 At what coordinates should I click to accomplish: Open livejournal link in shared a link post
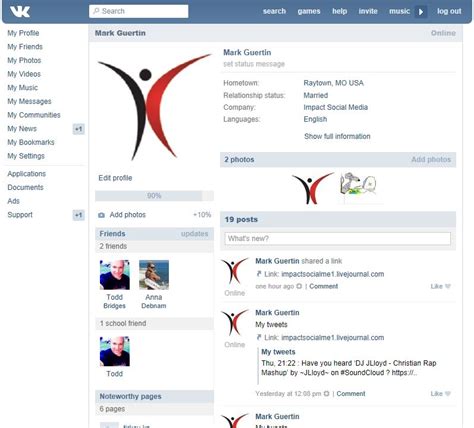[x=332, y=274]
